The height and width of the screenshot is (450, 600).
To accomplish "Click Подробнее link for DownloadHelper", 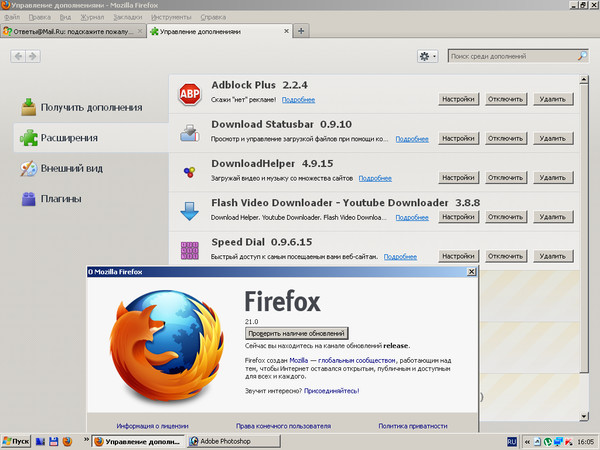I will (375, 178).
